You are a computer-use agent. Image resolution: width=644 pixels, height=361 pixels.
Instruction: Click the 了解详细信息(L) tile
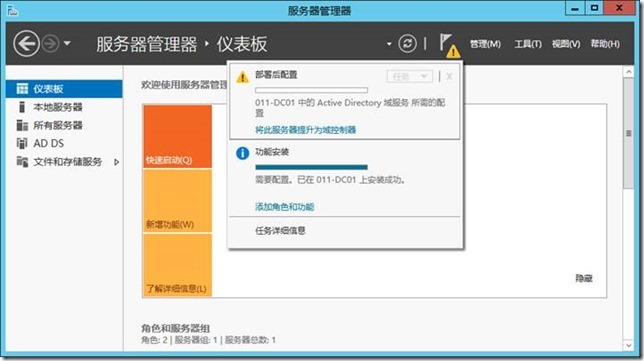tap(177, 265)
